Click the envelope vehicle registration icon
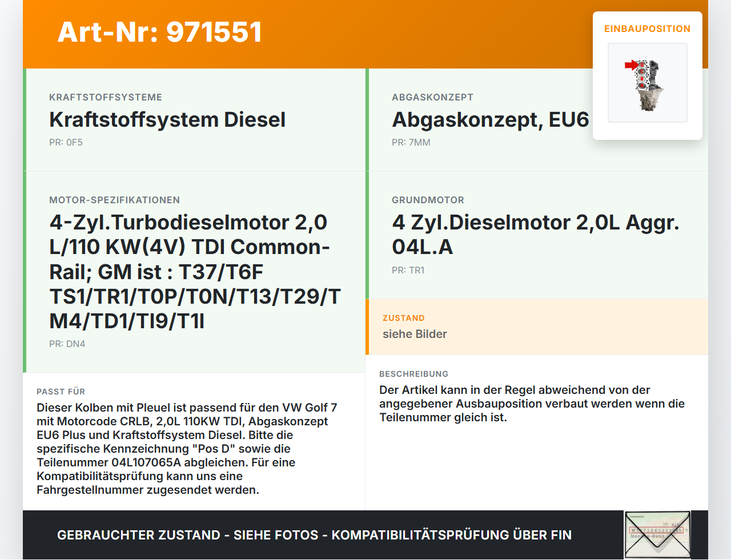The width and height of the screenshot is (731, 560). [657, 535]
